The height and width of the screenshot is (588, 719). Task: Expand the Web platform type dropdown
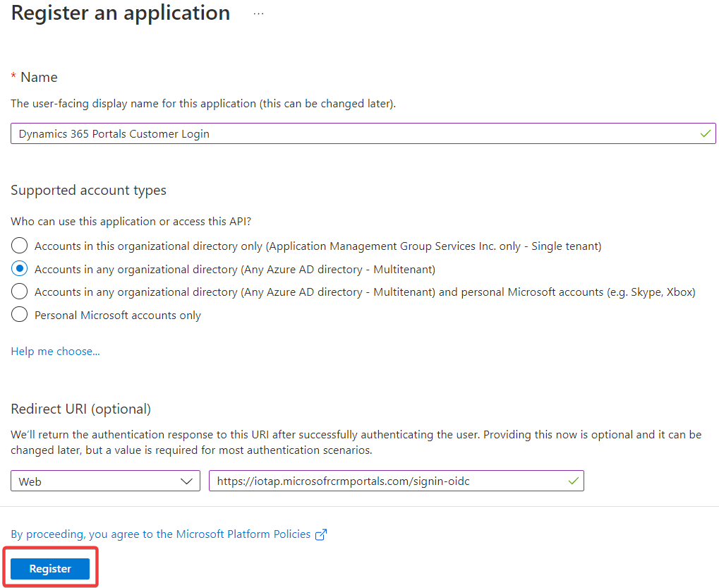tap(105, 481)
